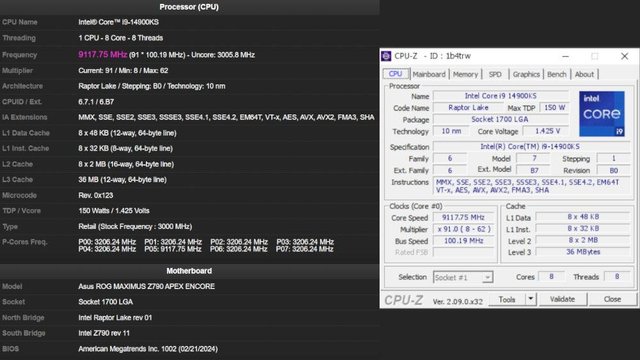This screenshot has height=360, width=640.
Task: Click the Revision value B0 in CPU-Z
Action: pos(613,170)
